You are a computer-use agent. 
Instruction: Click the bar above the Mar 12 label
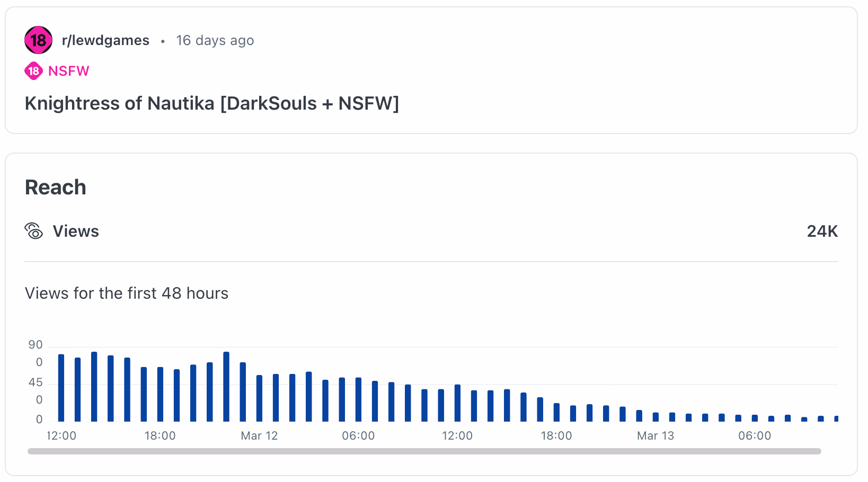(x=259, y=398)
